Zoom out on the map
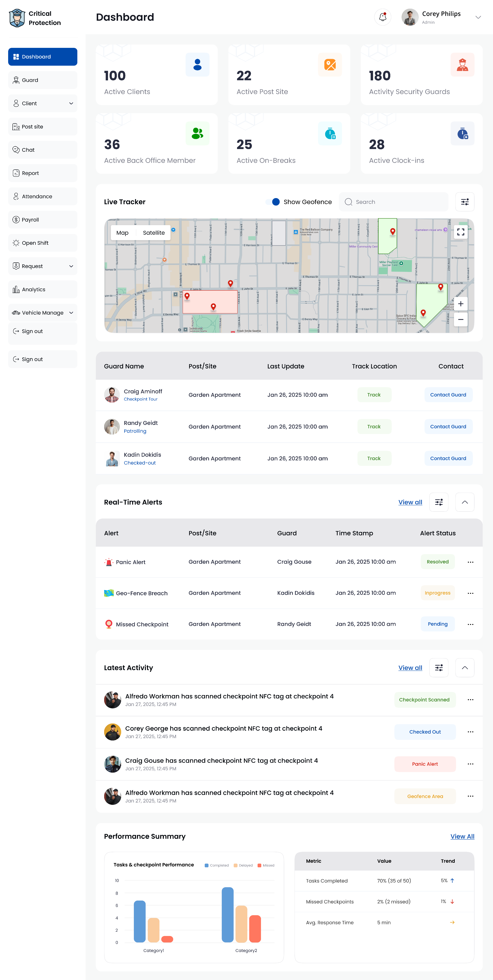 pos(460,320)
